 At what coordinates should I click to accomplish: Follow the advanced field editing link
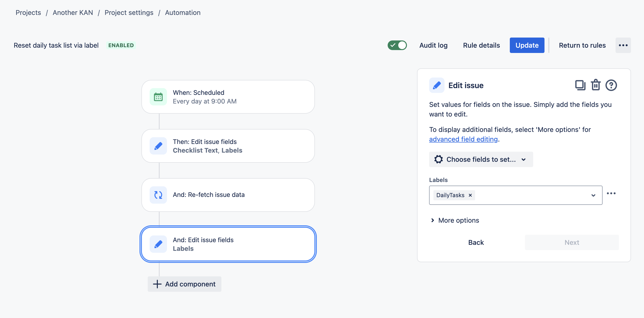tap(463, 139)
